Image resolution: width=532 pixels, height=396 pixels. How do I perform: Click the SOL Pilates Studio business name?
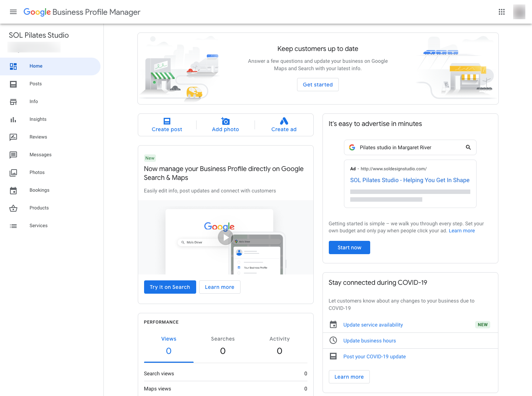click(39, 35)
